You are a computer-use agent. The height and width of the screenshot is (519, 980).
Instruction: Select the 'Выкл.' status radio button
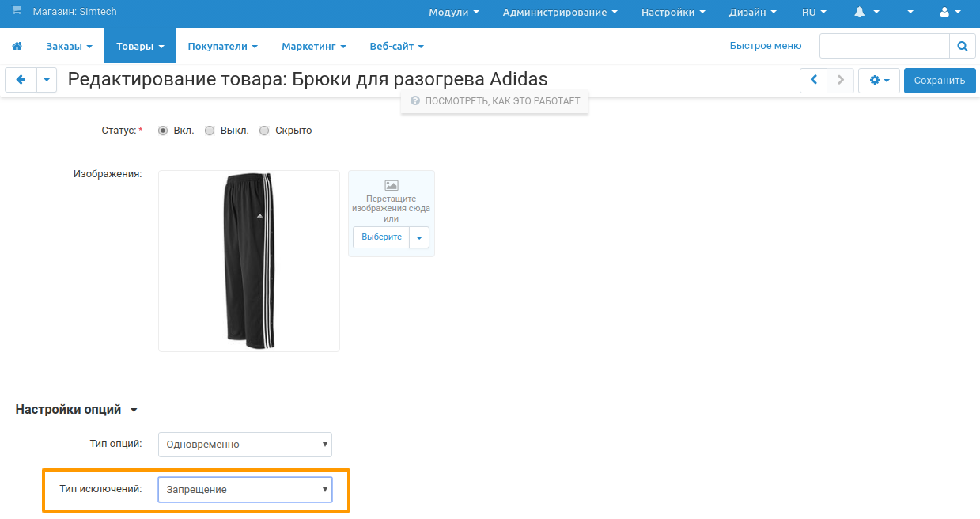[210, 131]
